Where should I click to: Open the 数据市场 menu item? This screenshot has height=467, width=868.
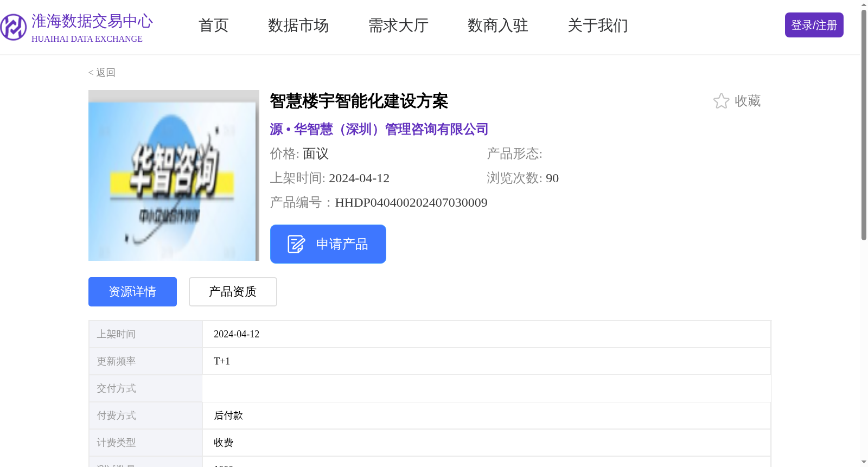tap(298, 25)
